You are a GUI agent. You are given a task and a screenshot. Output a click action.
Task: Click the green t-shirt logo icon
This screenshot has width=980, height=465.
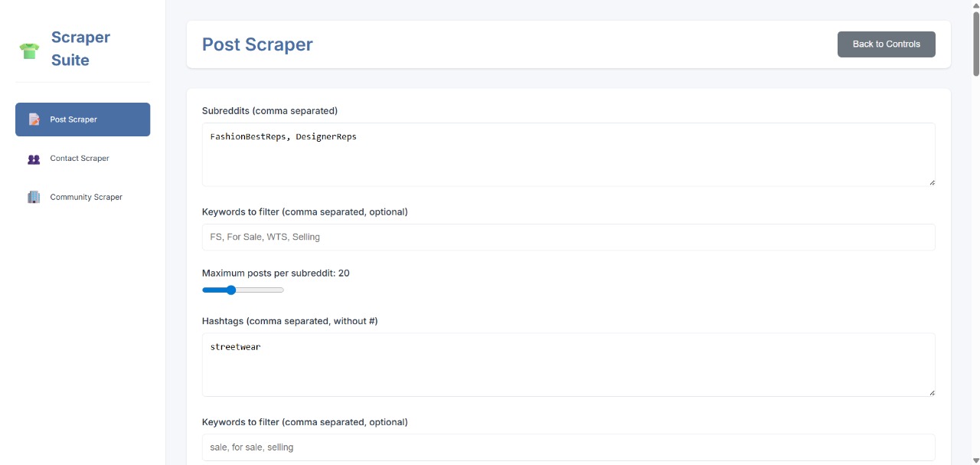[x=29, y=51]
